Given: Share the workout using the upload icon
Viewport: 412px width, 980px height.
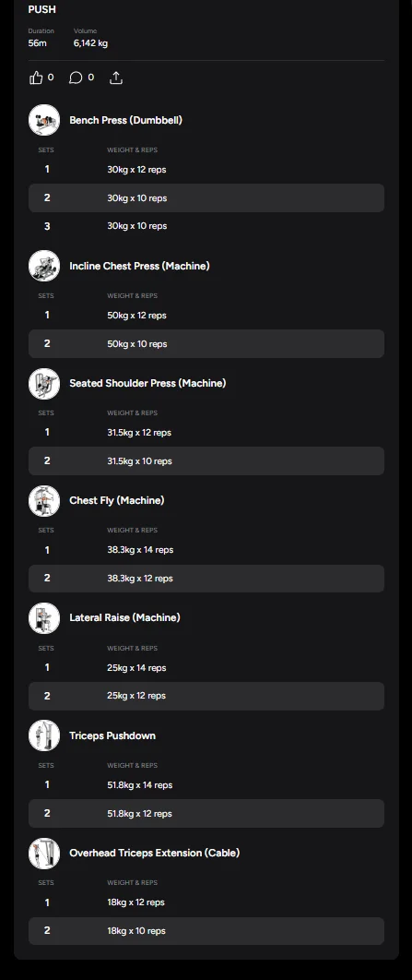Looking at the screenshot, I should point(116,78).
